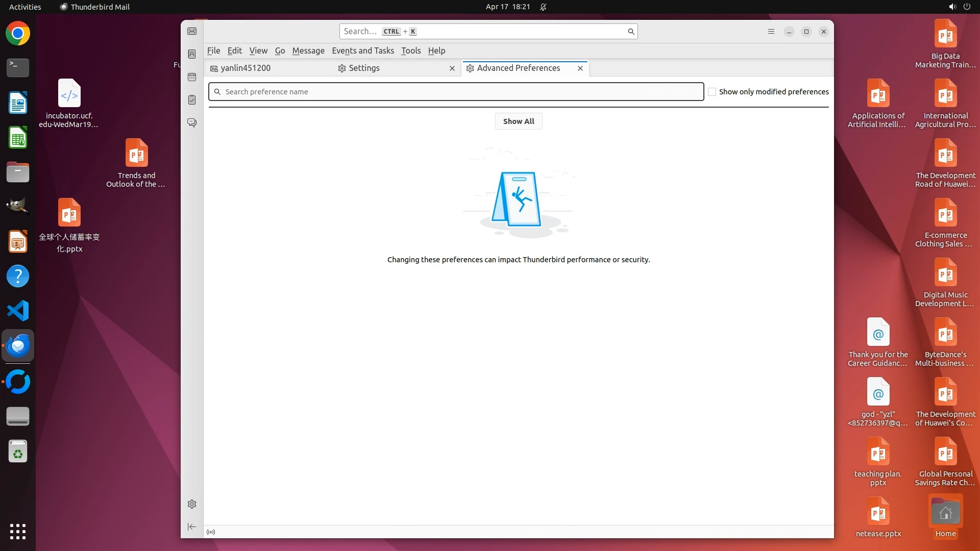Open the Events and Tasks menu
Screen dimensions: 980x551
pos(362,51)
